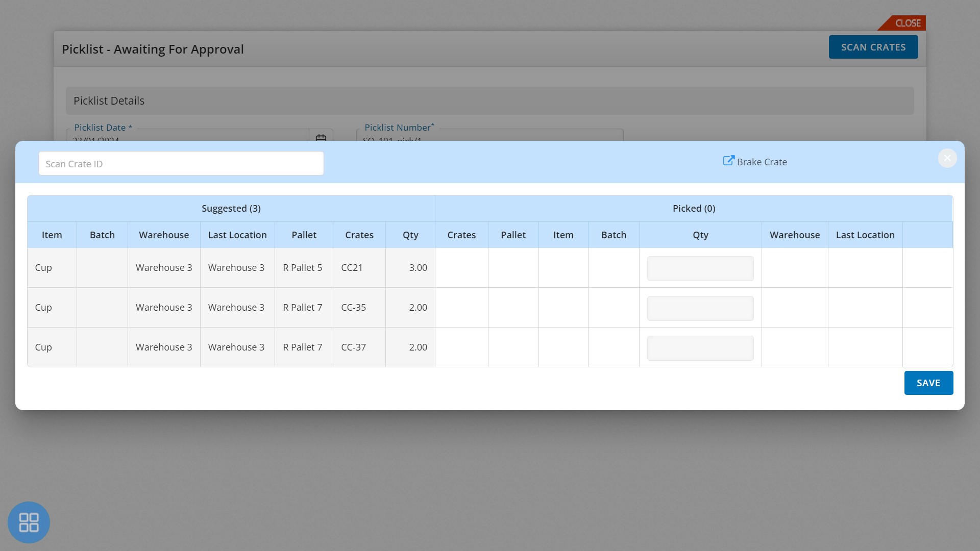Click the Pallet column header to sort
The height and width of the screenshot is (551, 980).
coord(304,235)
